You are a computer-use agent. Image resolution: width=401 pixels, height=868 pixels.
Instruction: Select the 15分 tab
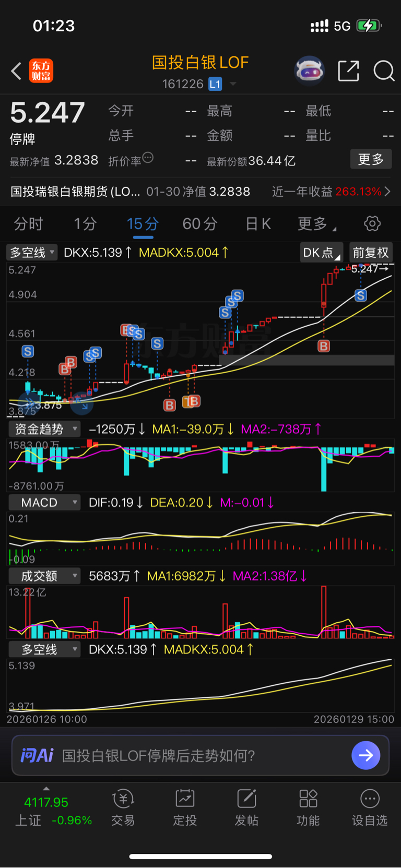[x=143, y=224]
